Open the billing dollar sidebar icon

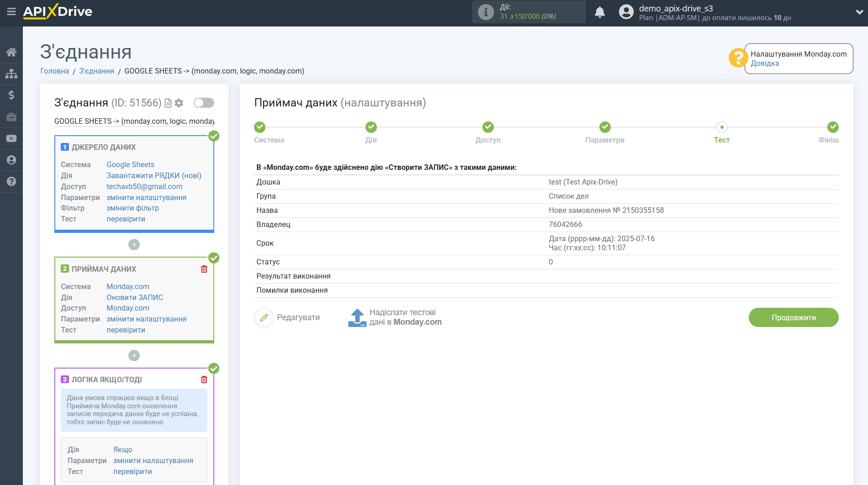click(11, 95)
